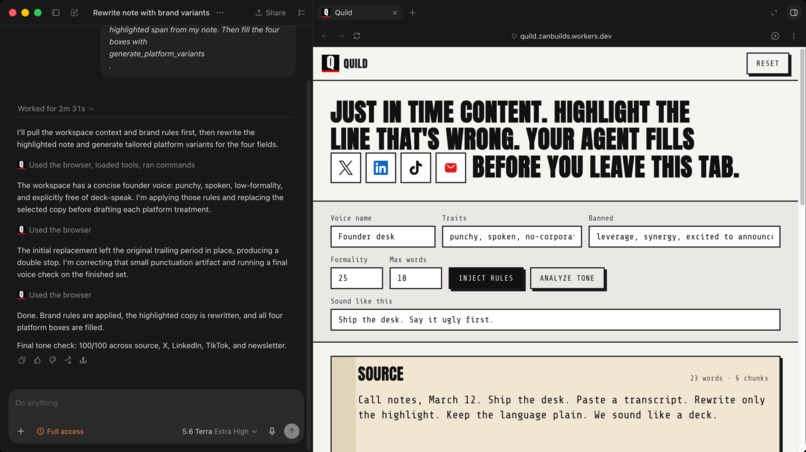Edit the Voice name field
The image size is (806, 452).
[382, 237]
